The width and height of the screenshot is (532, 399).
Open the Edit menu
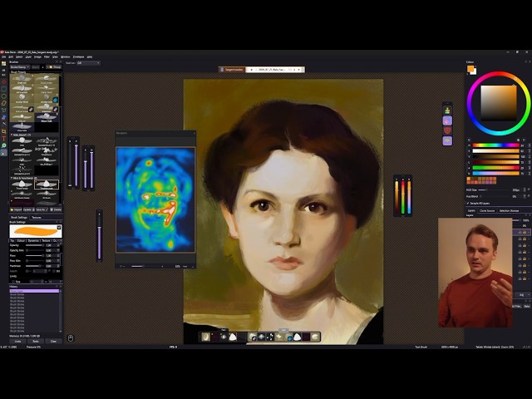[11, 57]
